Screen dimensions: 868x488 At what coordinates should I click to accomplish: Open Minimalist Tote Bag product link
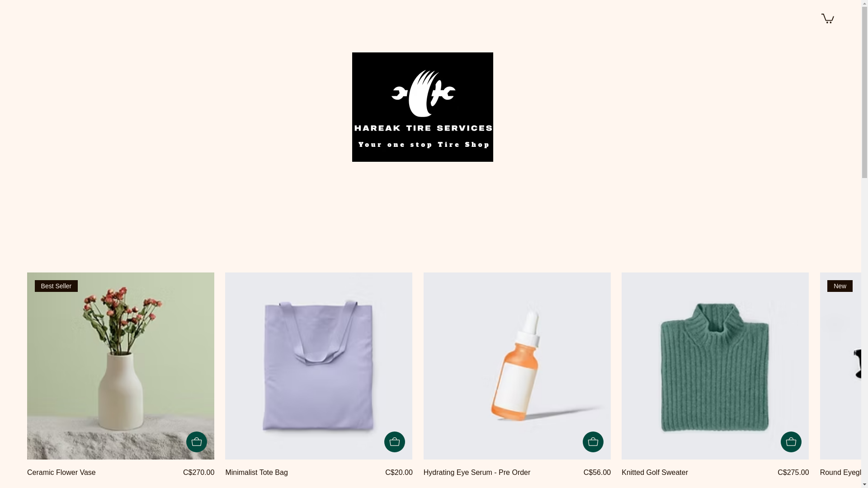(256, 473)
